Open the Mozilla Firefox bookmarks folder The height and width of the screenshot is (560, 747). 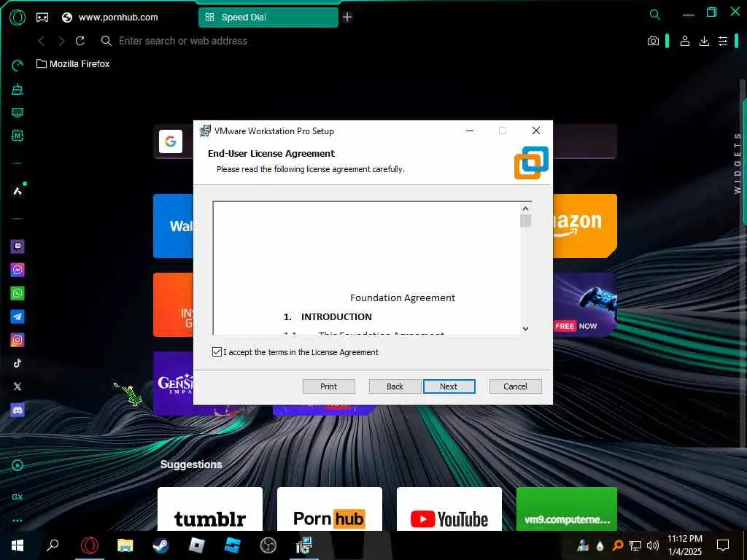[x=73, y=64]
